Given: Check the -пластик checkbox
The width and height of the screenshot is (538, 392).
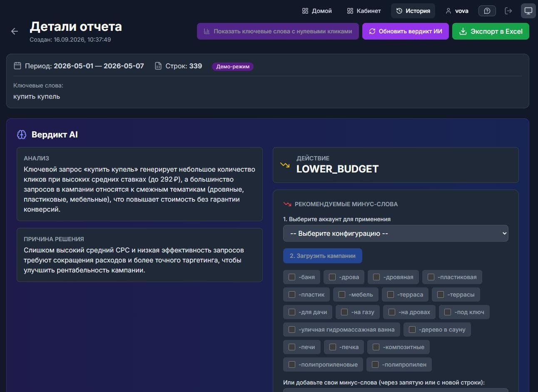Looking at the screenshot, I should pyautogui.click(x=292, y=295).
